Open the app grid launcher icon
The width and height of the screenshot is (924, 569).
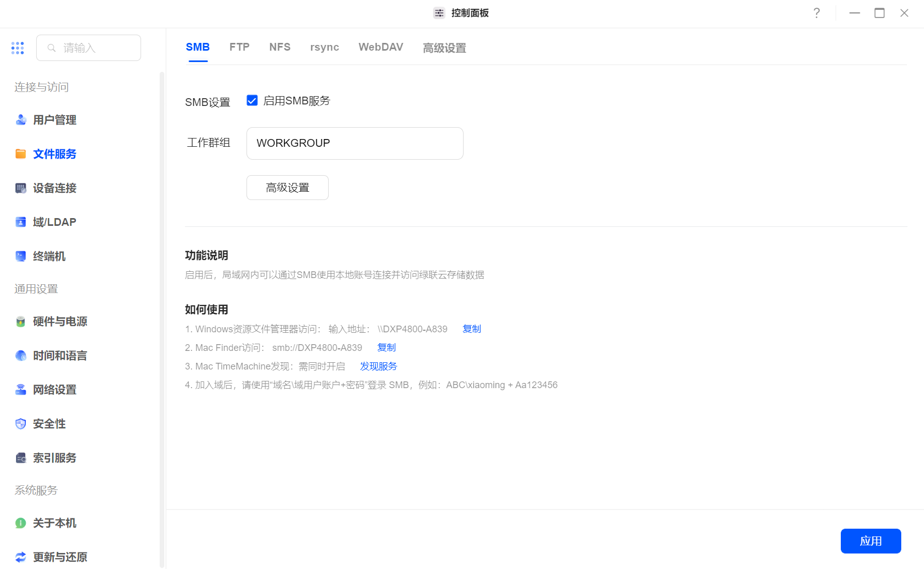tap(18, 48)
